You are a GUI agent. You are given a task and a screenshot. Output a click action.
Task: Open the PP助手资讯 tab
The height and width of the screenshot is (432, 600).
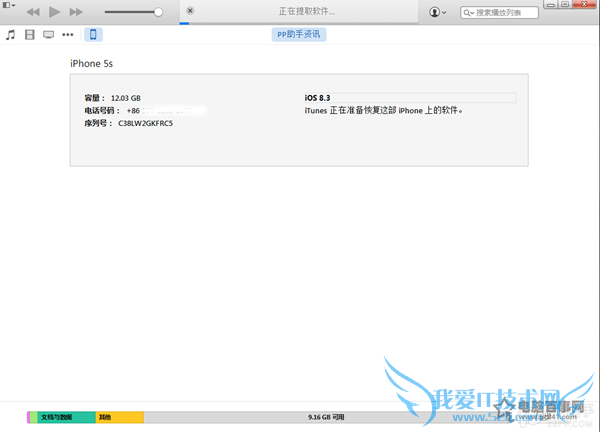(x=299, y=34)
